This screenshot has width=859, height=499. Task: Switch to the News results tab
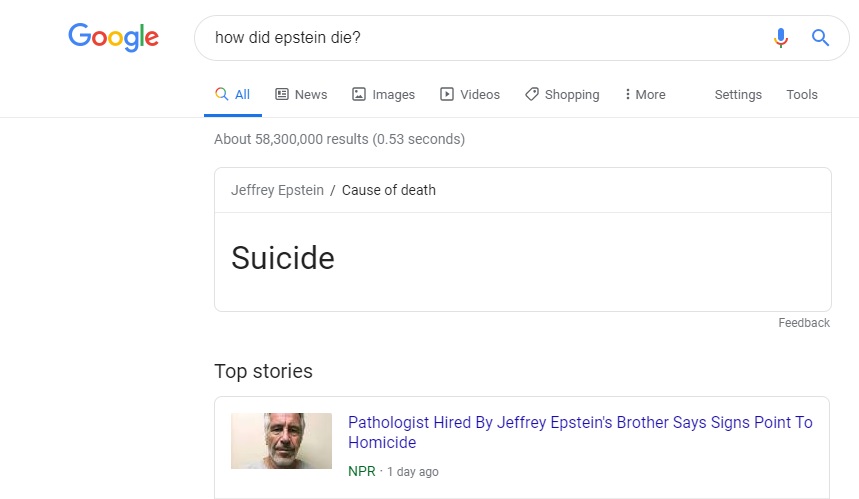pos(311,94)
